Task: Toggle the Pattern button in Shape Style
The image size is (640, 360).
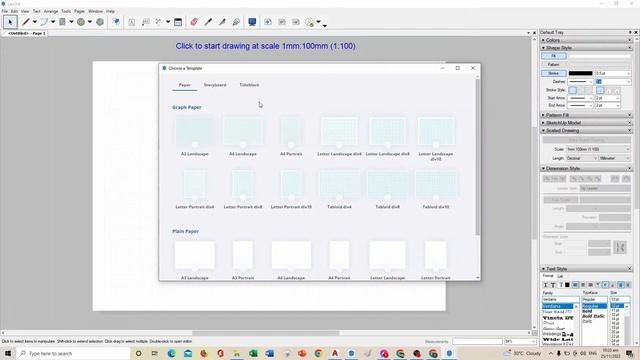Action: pyautogui.click(x=553, y=64)
